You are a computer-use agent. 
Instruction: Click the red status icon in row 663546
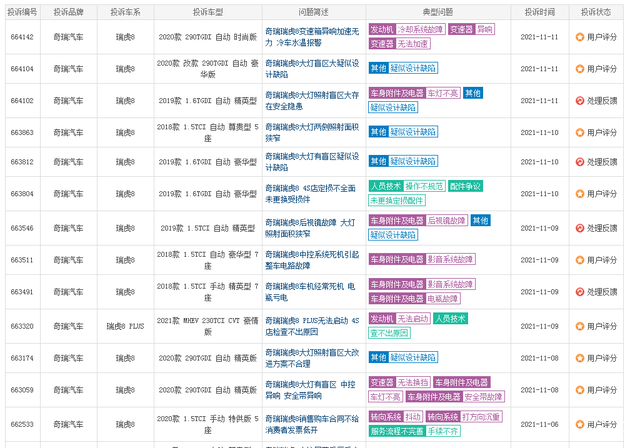[580, 228]
